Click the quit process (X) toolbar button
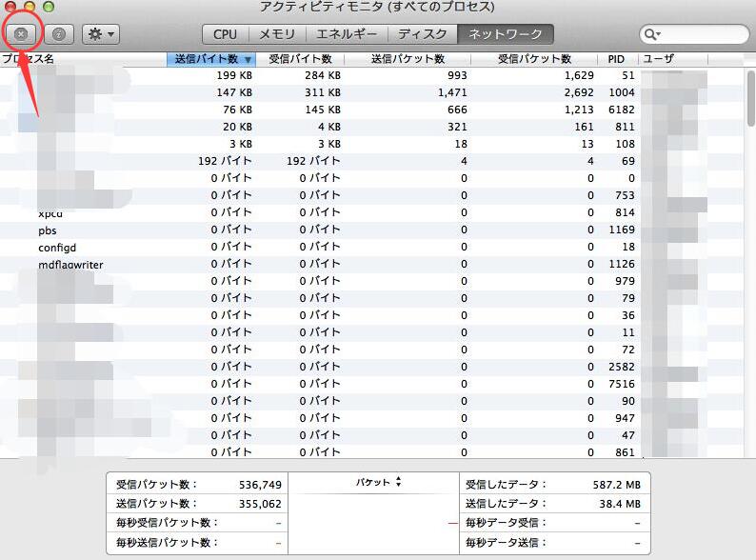Image resolution: width=756 pixels, height=560 pixels. (21, 34)
